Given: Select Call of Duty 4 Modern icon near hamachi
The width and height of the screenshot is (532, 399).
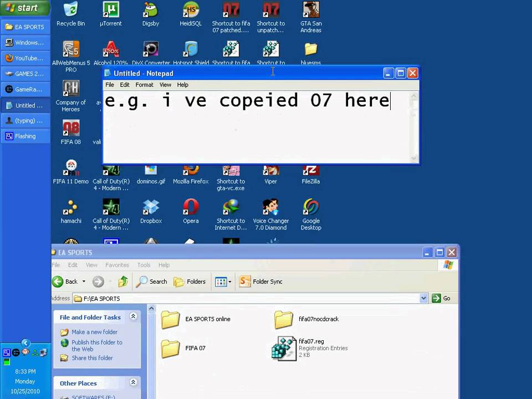Looking at the screenshot, I should 111,214.
